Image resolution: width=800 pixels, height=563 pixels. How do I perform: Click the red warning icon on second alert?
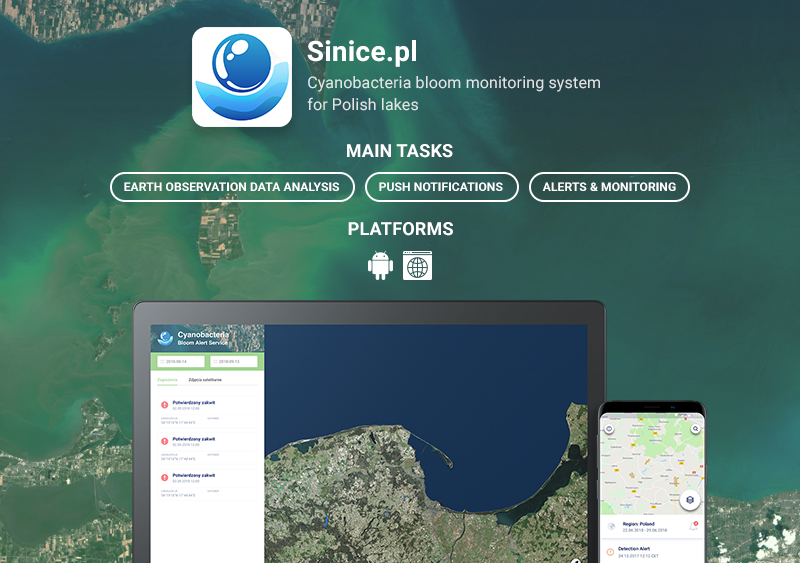pyautogui.click(x=164, y=441)
